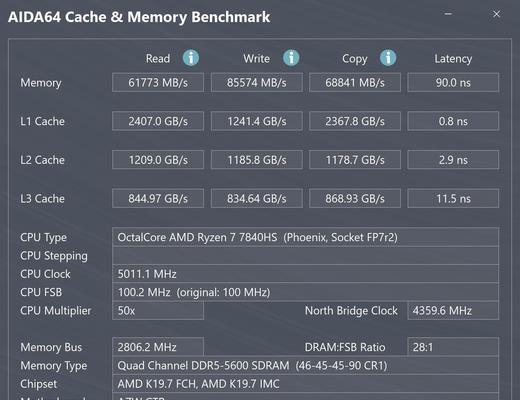This screenshot has height=400, width=520.
Task: Select the L3 Cache Latency 11.5 ns field
Action: point(453,198)
